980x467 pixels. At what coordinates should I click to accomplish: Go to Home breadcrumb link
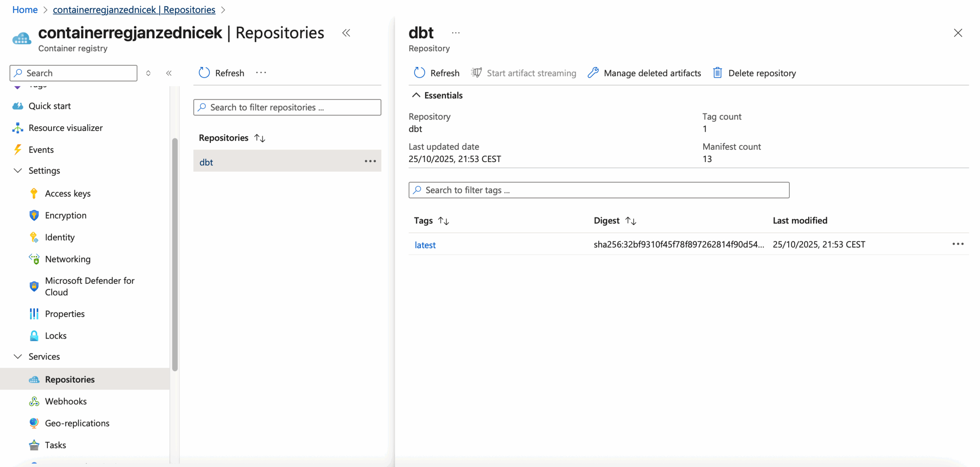pos(25,10)
